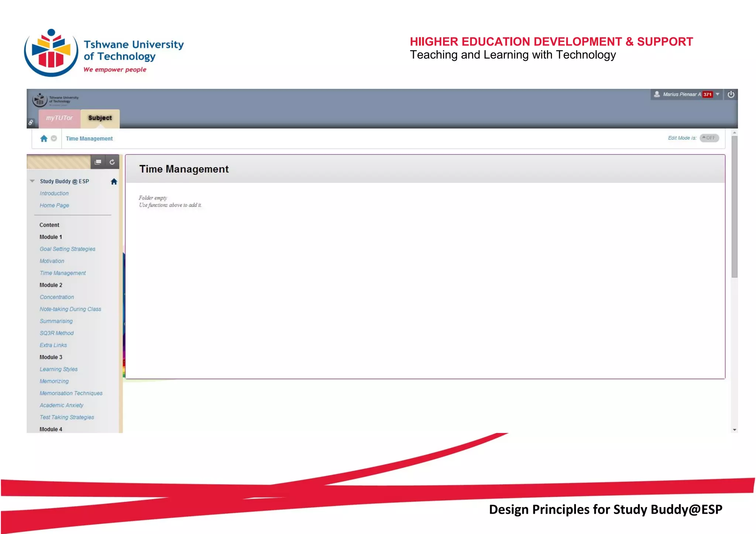Open the Concentration menu link
Screen dimensions: 756x534
(x=57, y=297)
